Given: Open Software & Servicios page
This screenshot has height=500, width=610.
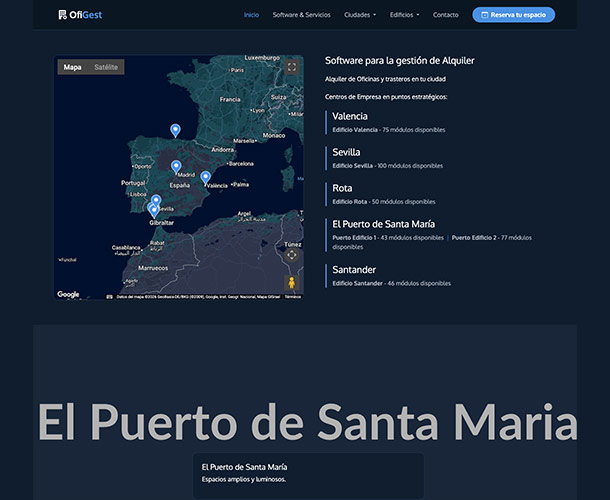Looking at the screenshot, I should coord(301,15).
